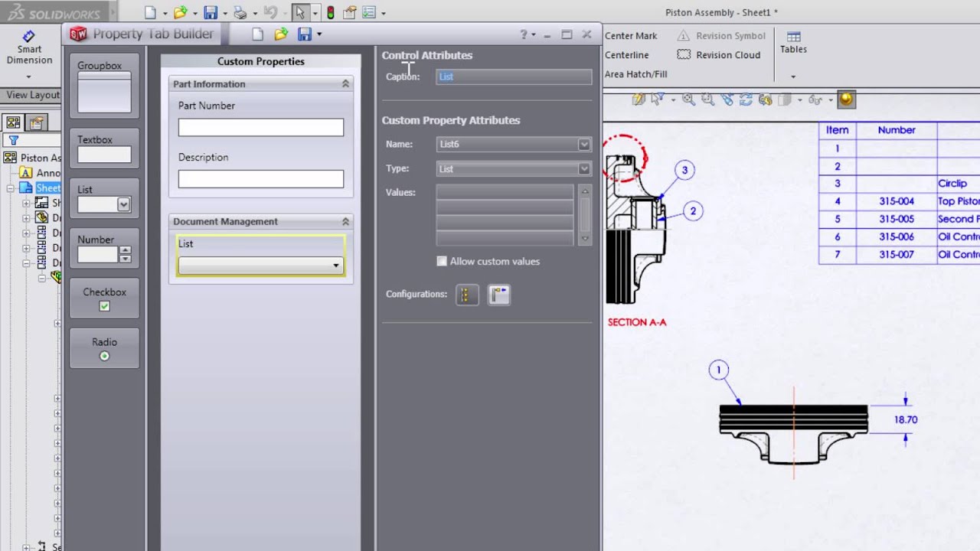
Task: Click Hide/Show items glasses icon
Action: pyautogui.click(x=815, y=99)
